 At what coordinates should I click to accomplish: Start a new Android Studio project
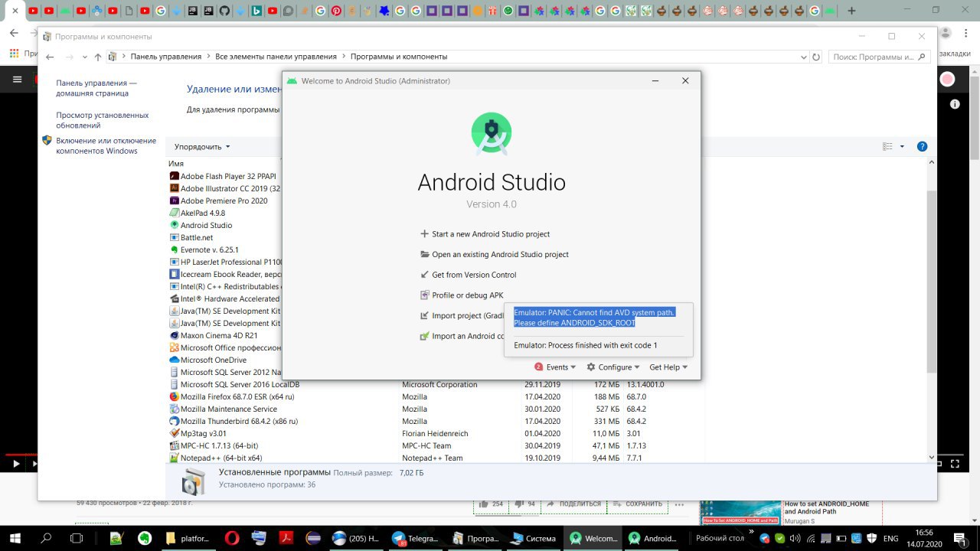(491, 234)
